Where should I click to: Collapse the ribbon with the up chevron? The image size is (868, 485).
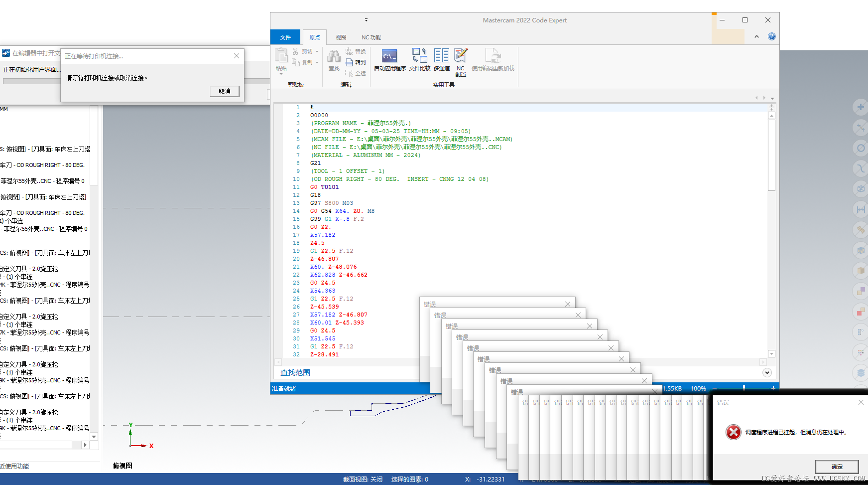click(756, 36)
